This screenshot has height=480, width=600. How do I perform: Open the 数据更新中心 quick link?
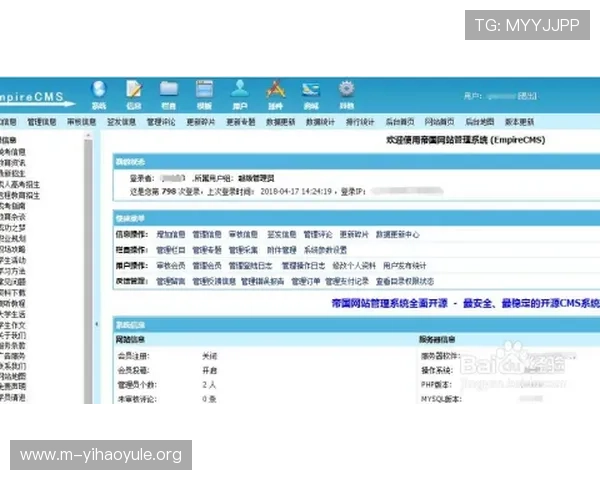pyautogui.click(x=398, y=234)
